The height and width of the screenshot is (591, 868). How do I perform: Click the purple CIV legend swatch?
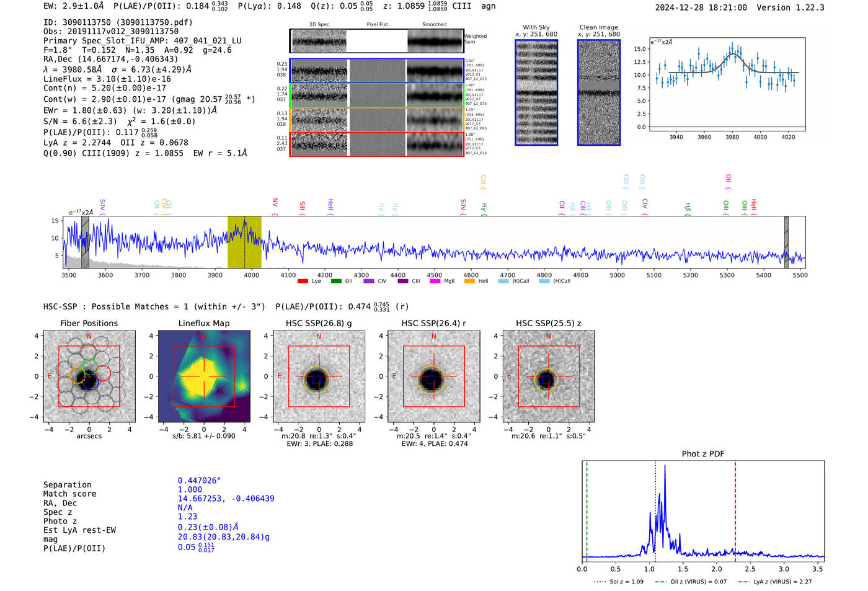click(x=369, y=281)
